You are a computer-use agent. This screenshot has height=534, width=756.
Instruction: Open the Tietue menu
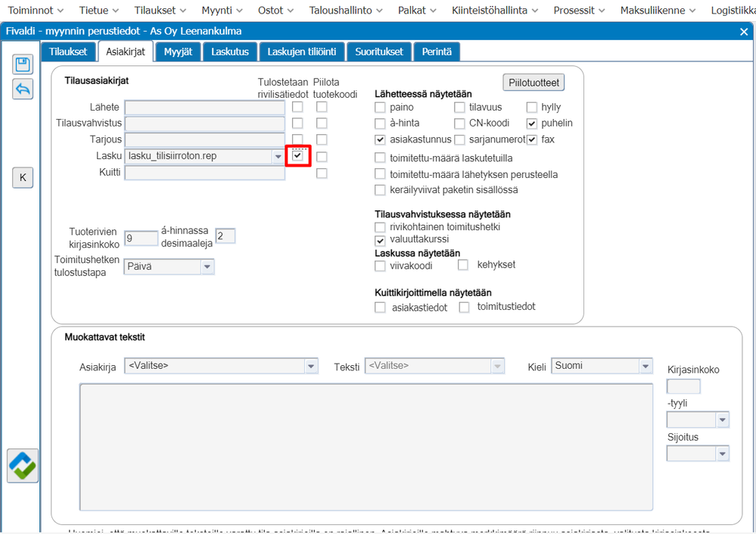(x=99, y=10)
